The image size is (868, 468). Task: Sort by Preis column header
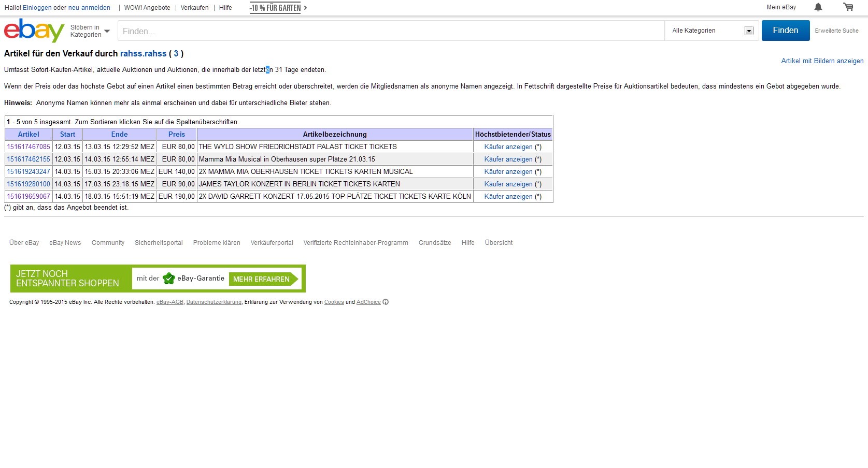pos(177,135)
